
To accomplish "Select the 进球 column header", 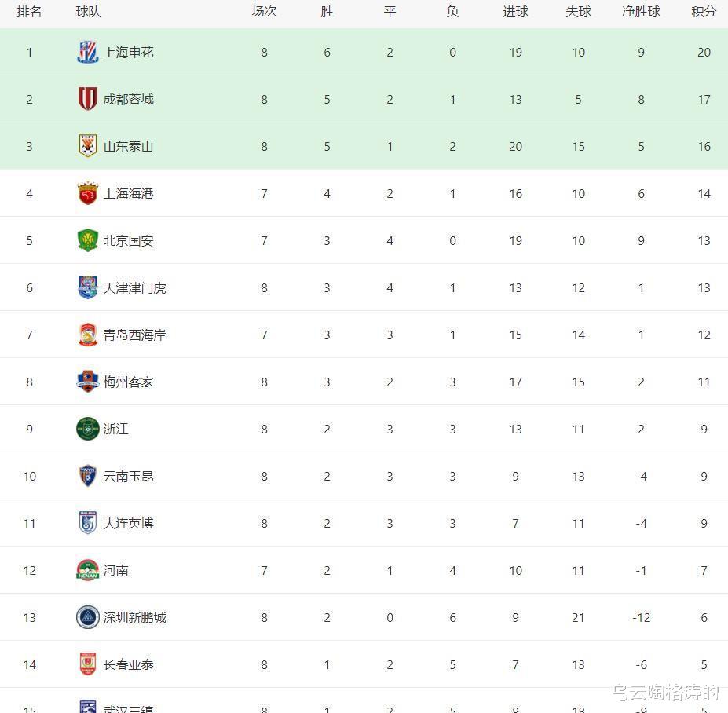I will click(x=515, y=12).
